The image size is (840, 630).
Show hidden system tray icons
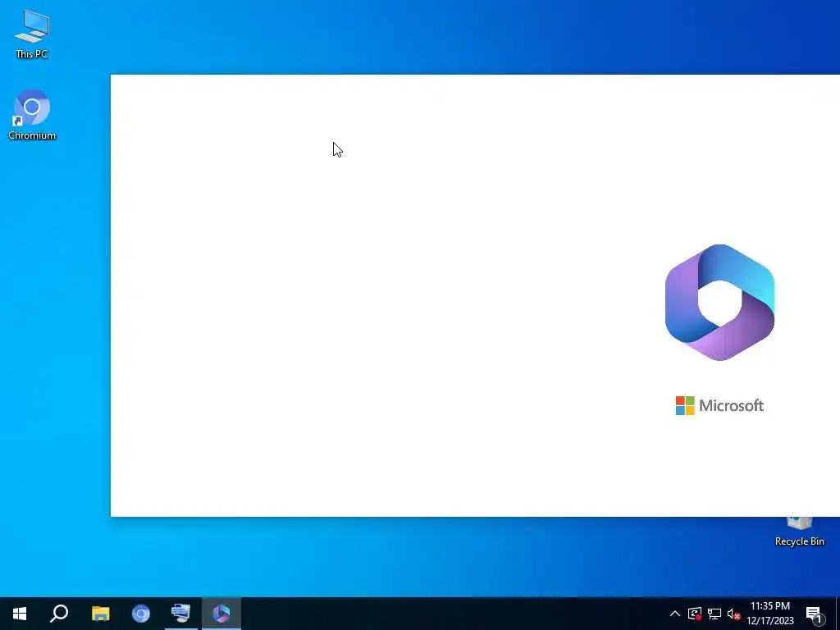(x=675, y=614)
